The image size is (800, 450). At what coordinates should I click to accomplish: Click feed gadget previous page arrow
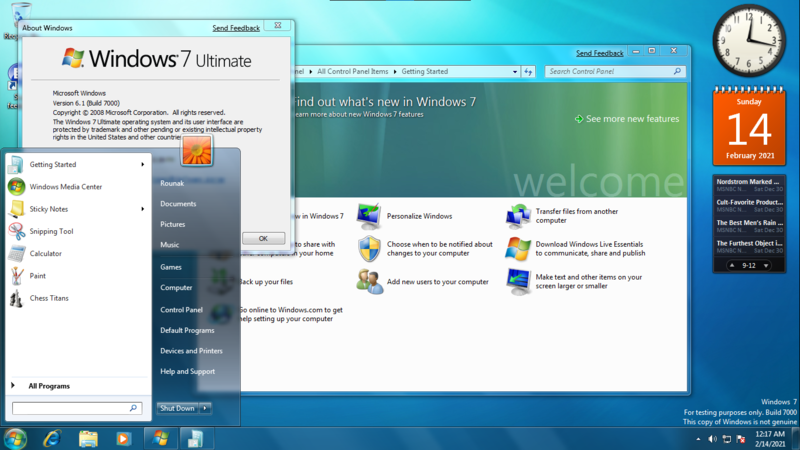(732, 265)
